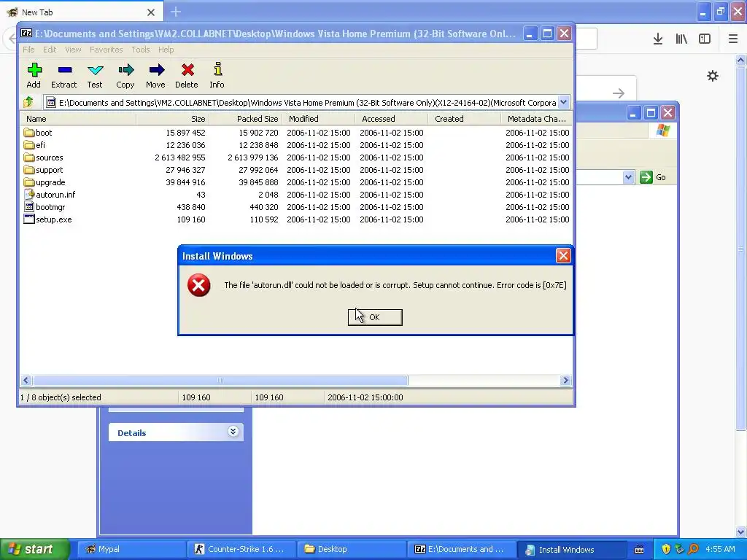Switch to Counter-Strike 1.6 taskbar button
This screenshot has height=560, width=747.
point(241,549)
